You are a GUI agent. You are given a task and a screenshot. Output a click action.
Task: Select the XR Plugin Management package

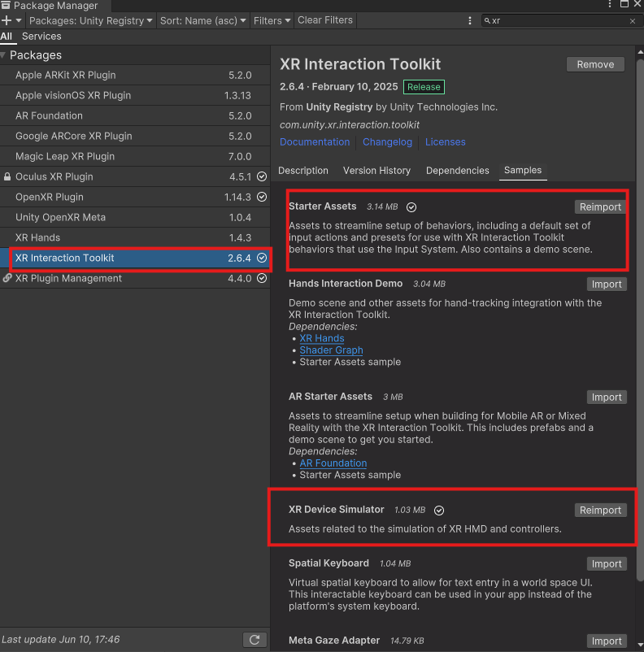(x=135, y=279)
